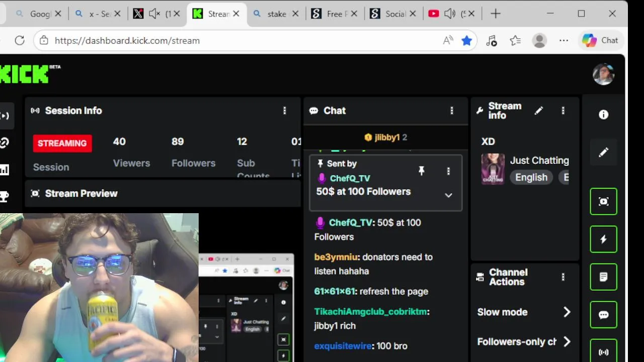The height and width of the screenshot is (362, 644).
Task: Click be3ymniu username in chat
Action: pos(336,257)
